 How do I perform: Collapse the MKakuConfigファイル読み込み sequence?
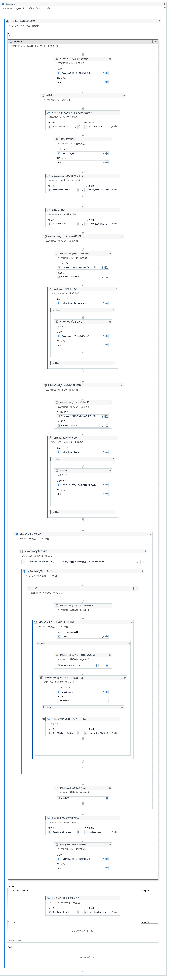pos(142,571)
